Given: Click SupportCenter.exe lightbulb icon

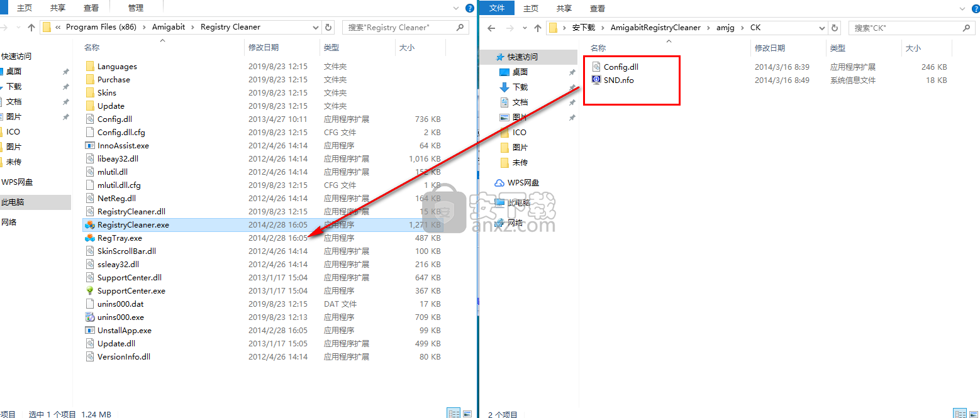Looking at the screenshot, I should [x=89, y=290].
